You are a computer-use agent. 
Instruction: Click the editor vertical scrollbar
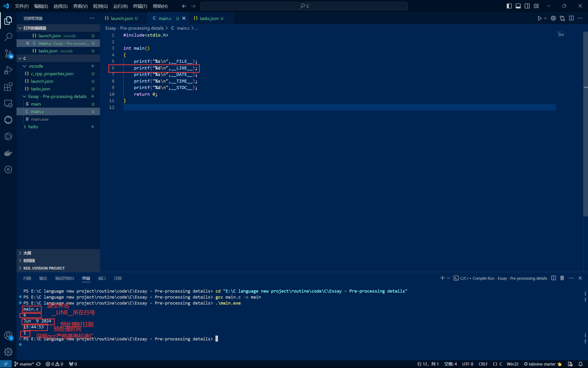585,124
